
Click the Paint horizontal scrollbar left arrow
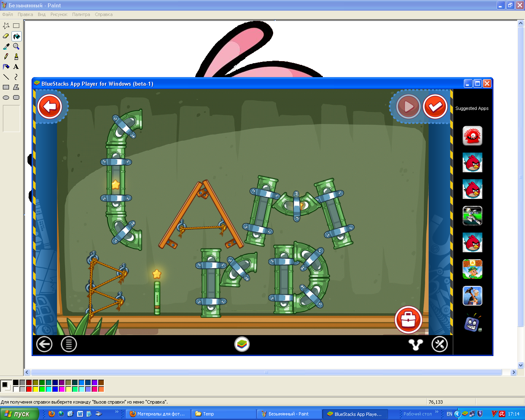tap(27, 372)
